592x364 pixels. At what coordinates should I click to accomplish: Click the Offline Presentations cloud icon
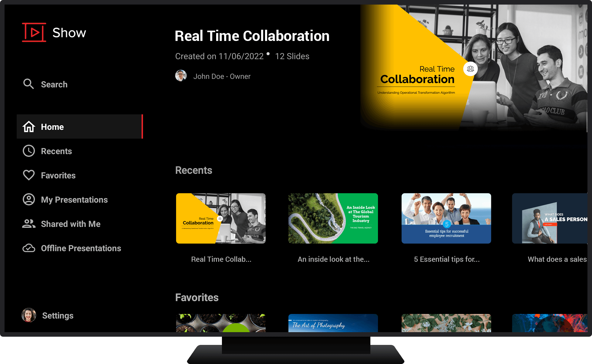click(x=29, y=248)
